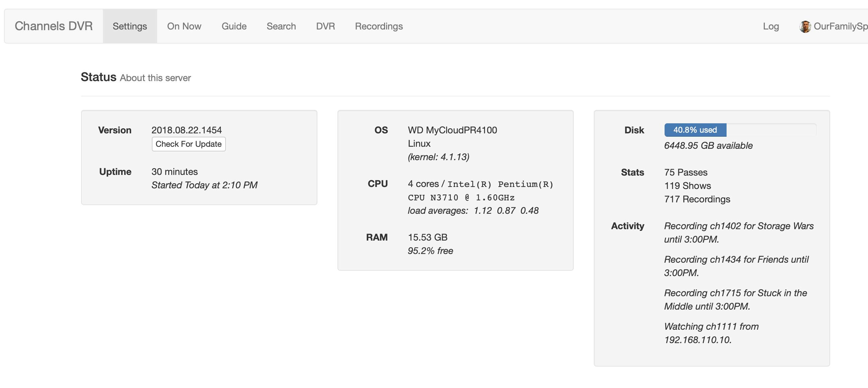Click the Stuck in the Middle entry

coord(735,300)
